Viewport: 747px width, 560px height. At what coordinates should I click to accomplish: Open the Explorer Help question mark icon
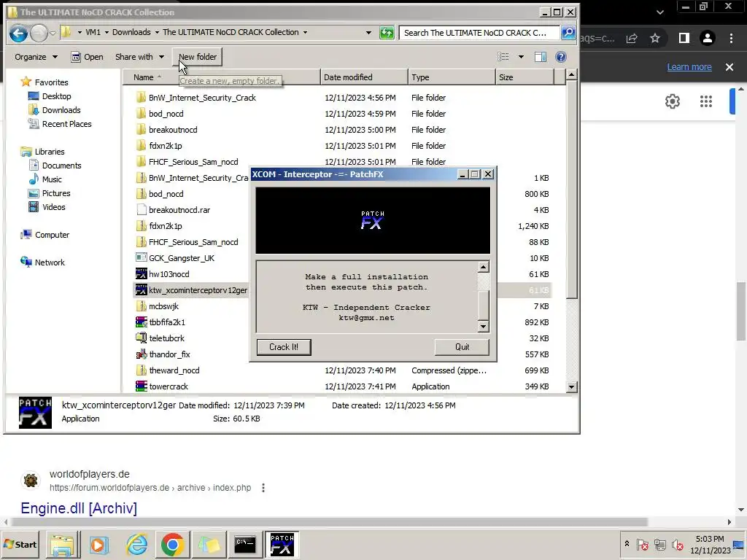(561, 57)
